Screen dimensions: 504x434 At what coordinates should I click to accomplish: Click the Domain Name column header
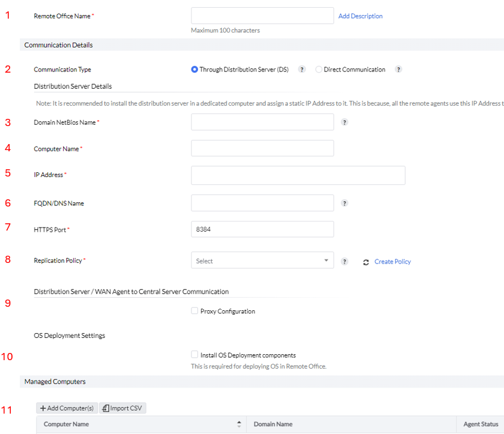(x=273, y=424)
